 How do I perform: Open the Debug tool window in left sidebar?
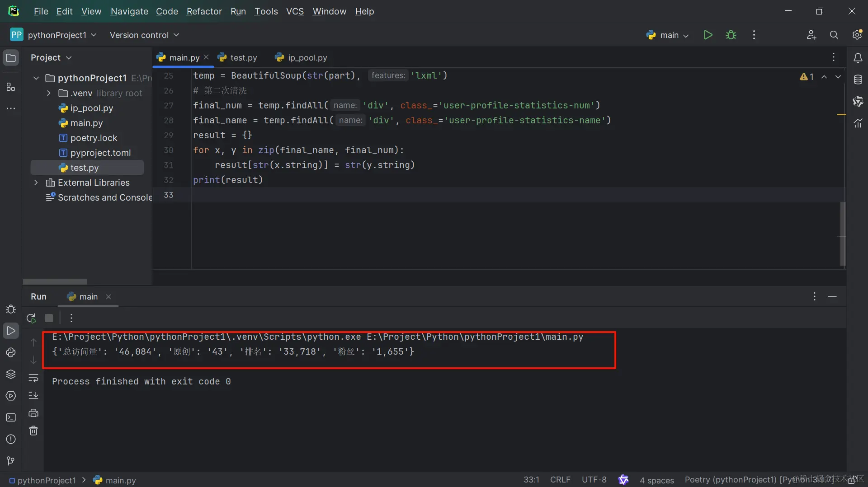tap(11, 309)
